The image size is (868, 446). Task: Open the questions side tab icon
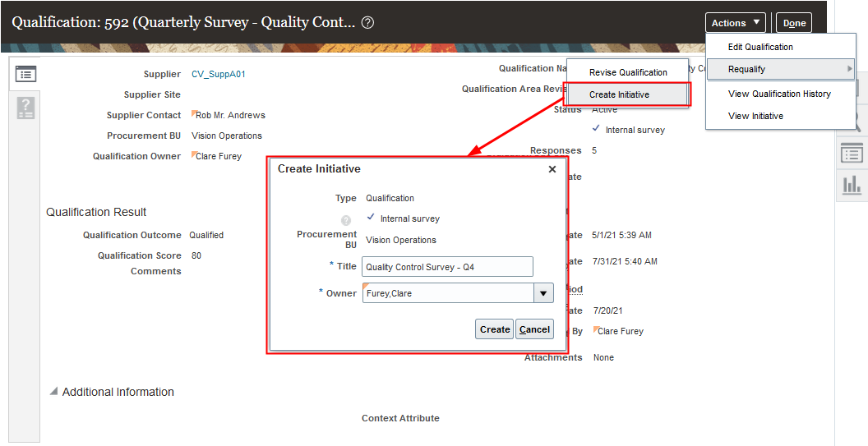point(25,108)
